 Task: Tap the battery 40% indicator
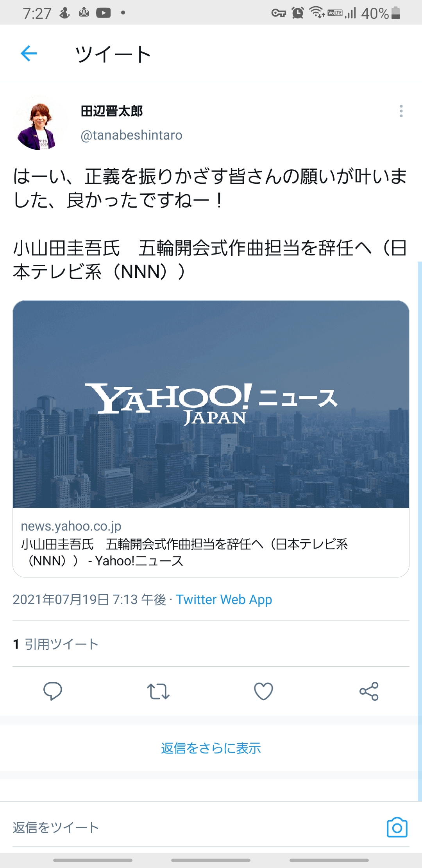(381, 13)
